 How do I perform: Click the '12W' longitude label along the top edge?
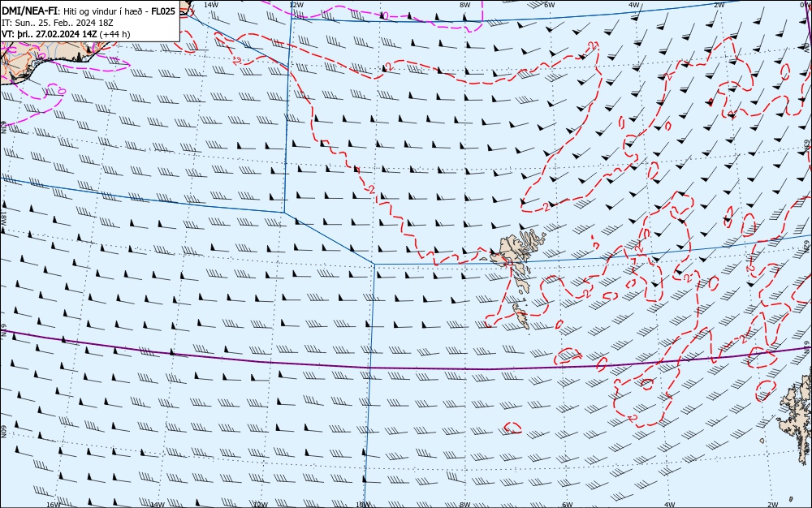pyautogui.click(x=296, y=4)
